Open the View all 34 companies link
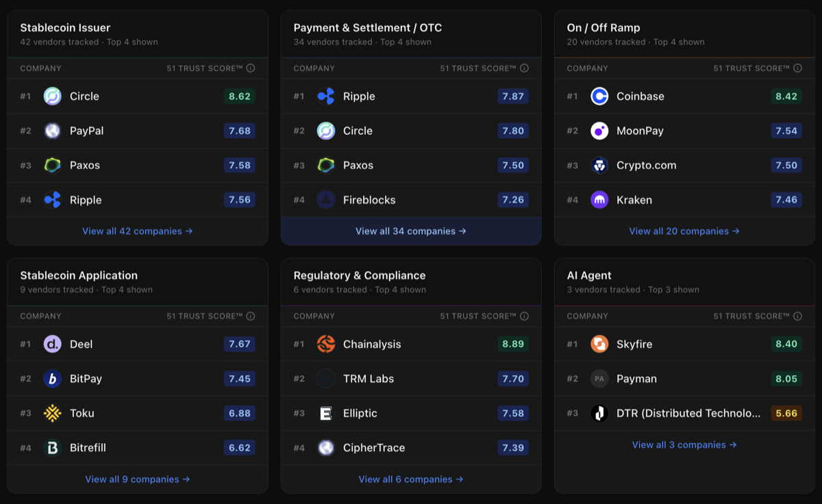 (x=411, y=231)
